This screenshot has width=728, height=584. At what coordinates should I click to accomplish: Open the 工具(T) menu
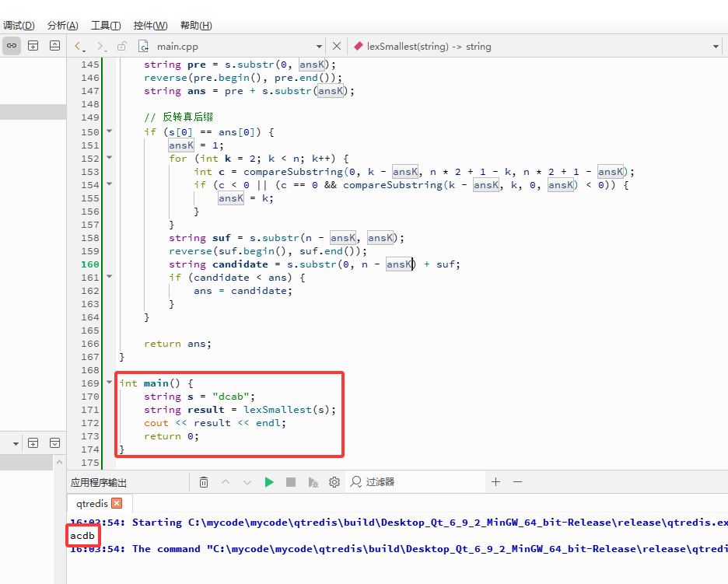pyautogui.click(x=106, y=26)
